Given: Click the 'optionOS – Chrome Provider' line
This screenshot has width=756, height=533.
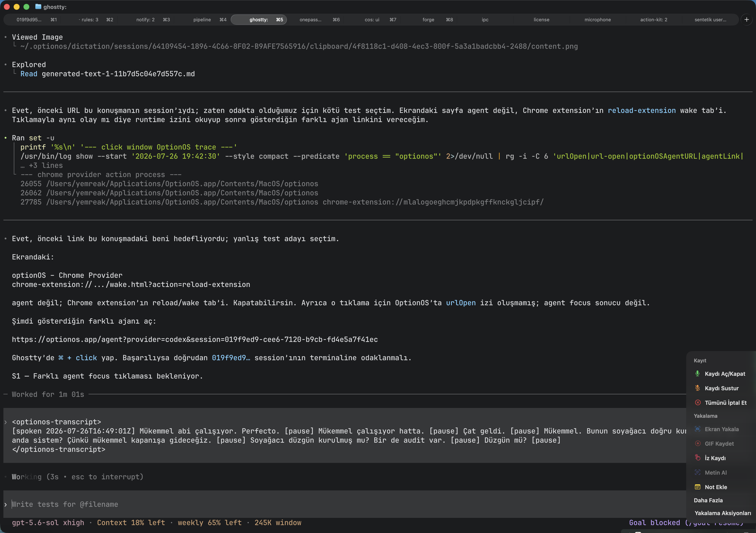Looking at the screenshot, I should click(x=67, y=275).
